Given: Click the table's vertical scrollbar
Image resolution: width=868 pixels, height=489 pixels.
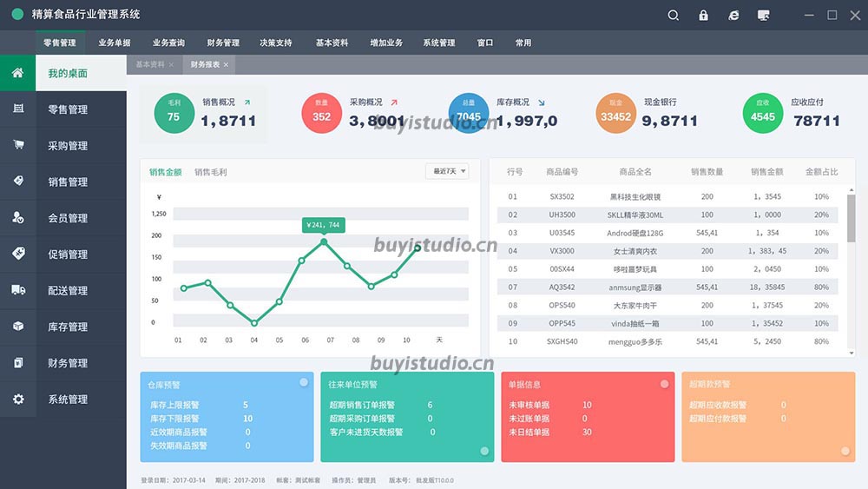Looking at the screenshot, I should point(851,217).
